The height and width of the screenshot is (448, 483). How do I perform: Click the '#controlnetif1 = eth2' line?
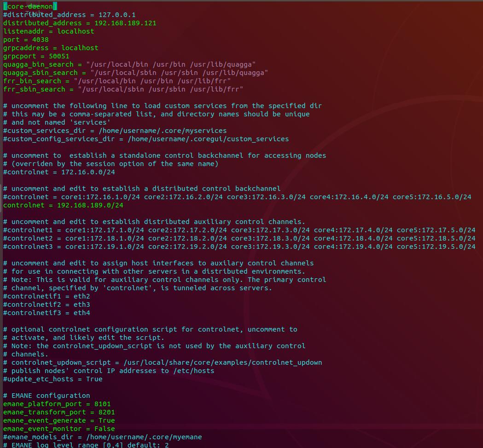click(47, 297)
